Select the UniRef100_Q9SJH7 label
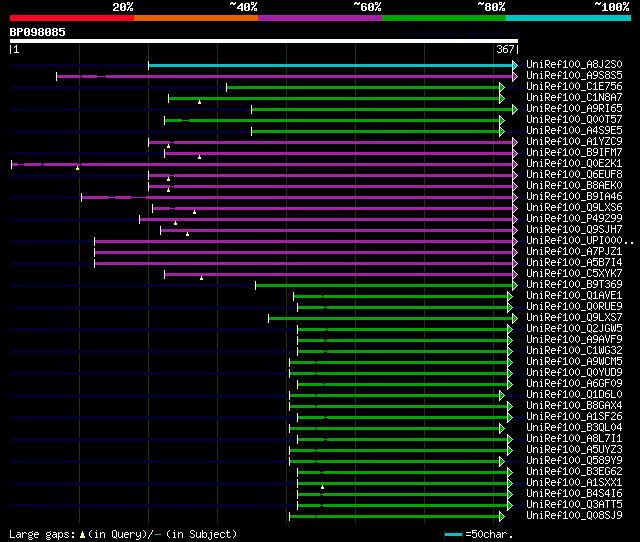Screen dimensions: 640x542 574,230
